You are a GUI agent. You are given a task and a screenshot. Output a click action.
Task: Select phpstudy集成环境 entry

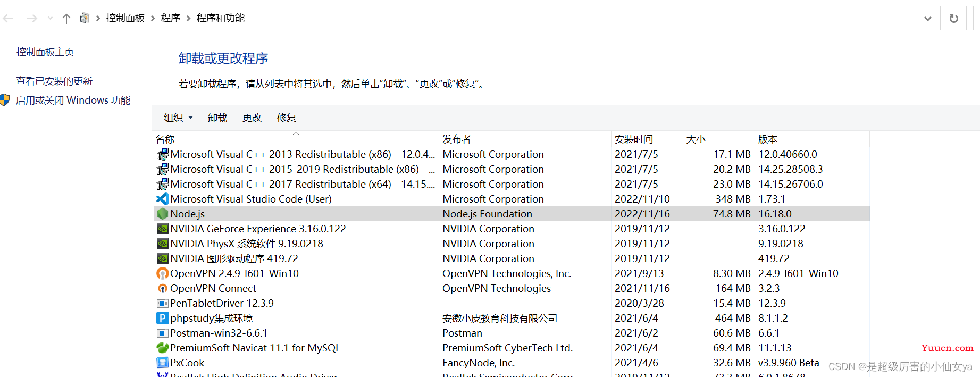coord(212,318)
